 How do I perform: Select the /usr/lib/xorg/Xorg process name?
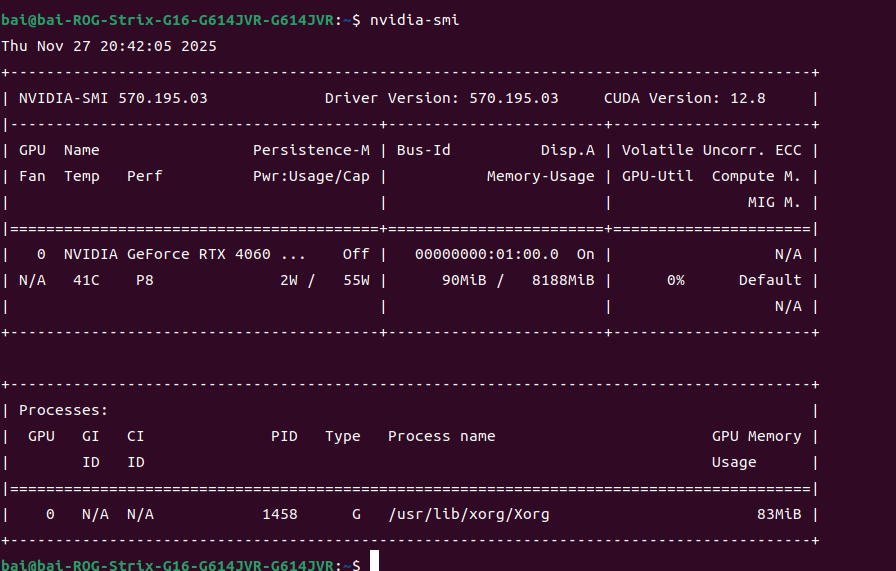[x=469, y=514]
